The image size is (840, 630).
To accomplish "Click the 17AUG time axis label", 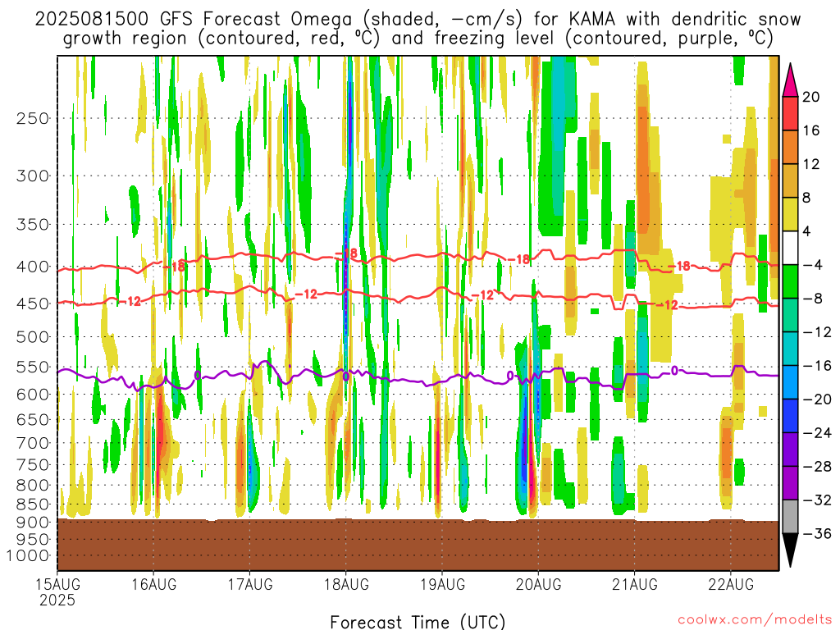I will pyautogui.click(x=249, y=584).
